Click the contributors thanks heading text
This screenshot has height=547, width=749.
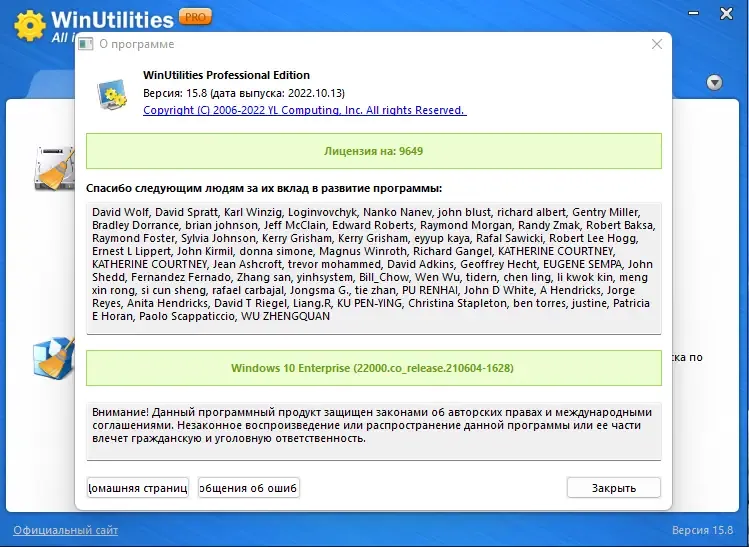pyautogui.click(x=264, y=188)
